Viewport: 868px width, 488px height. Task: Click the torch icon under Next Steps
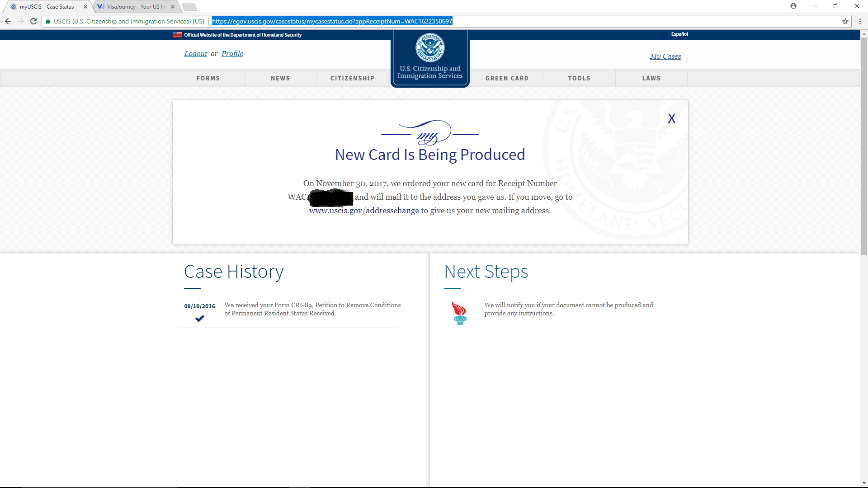[x=459, y=313]
